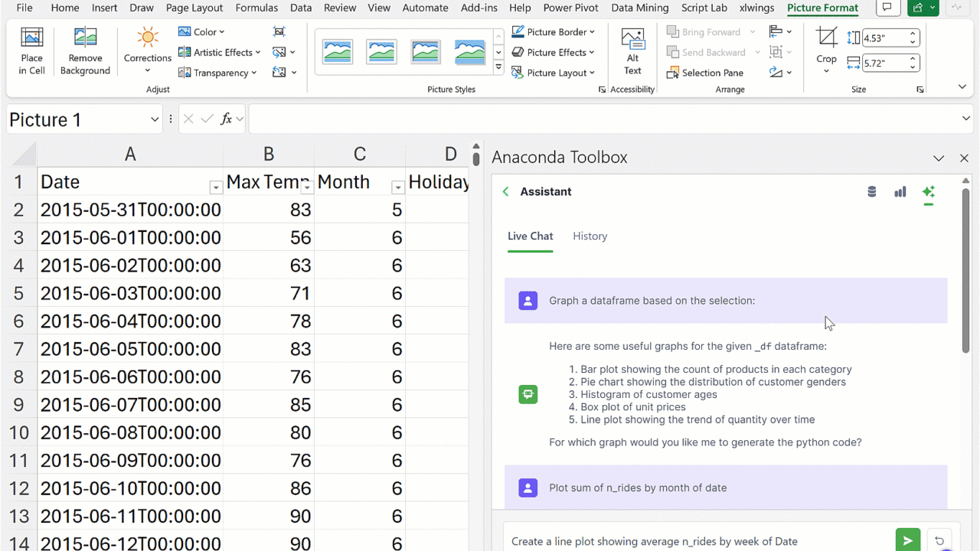Viewport: 980px width, 551px height.
Task: Expand the Picture Border dropdown
Action: [x=593, y=32]
